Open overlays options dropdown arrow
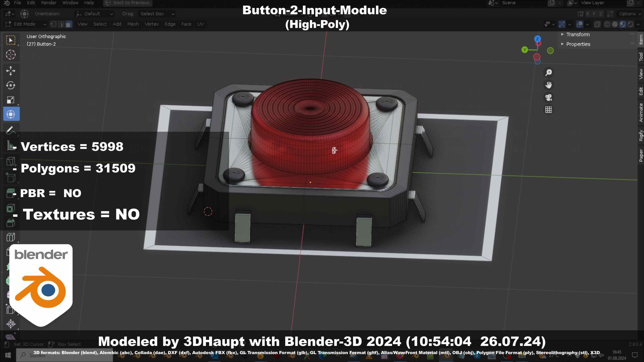Screen dimensions: 644x362 (x=587, y=24)
